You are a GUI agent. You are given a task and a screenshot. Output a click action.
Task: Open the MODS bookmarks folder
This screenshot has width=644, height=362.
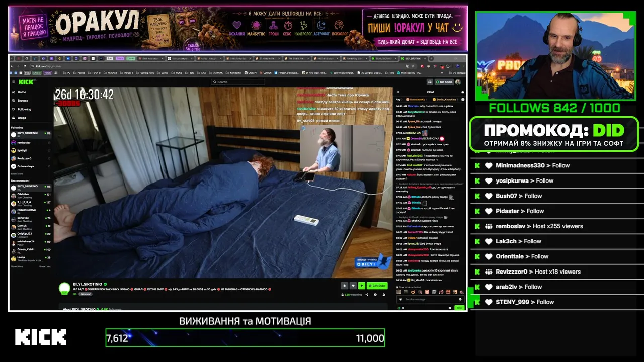tap(176, 73)
